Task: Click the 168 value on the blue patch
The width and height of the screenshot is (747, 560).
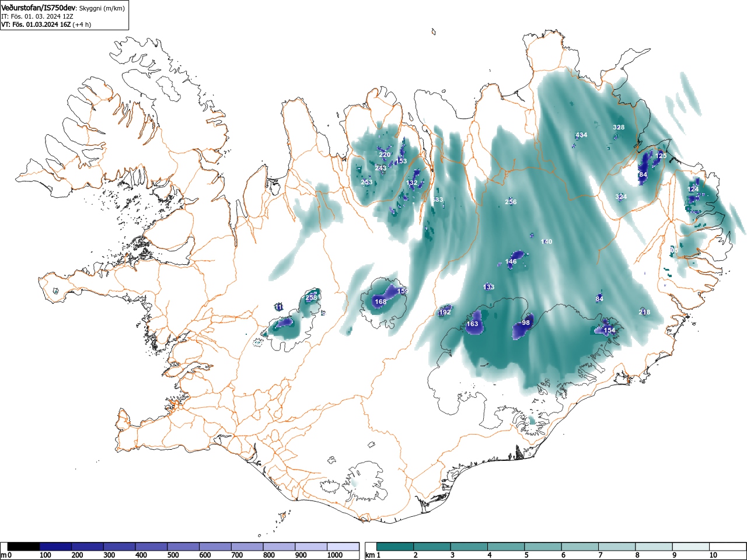Action: tap(381, 302)
